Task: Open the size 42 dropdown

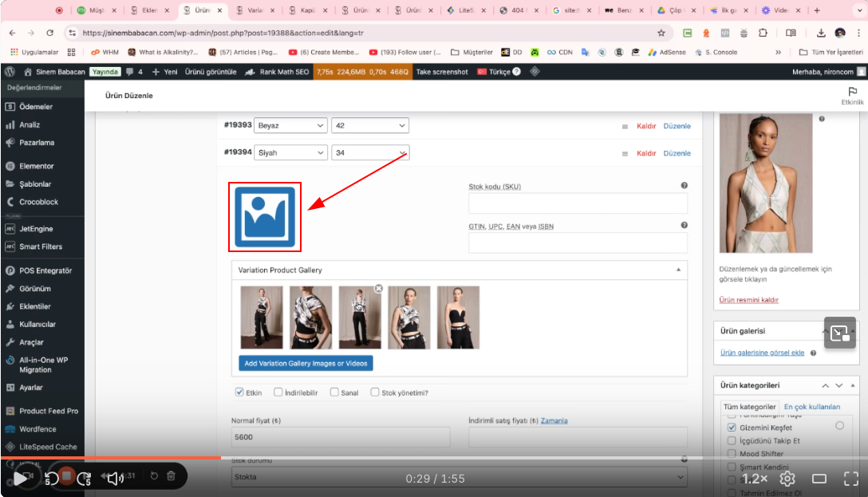Action: (370, 125)
